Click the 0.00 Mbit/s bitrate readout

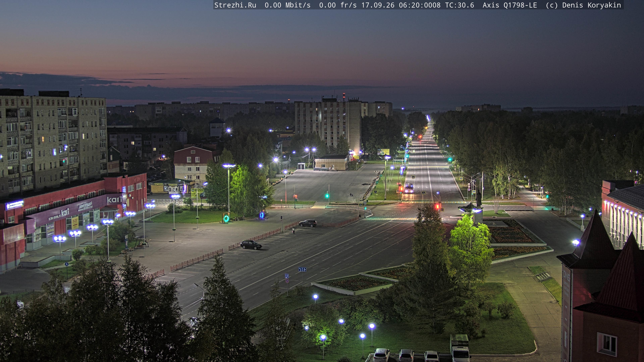tap(287, 5)
